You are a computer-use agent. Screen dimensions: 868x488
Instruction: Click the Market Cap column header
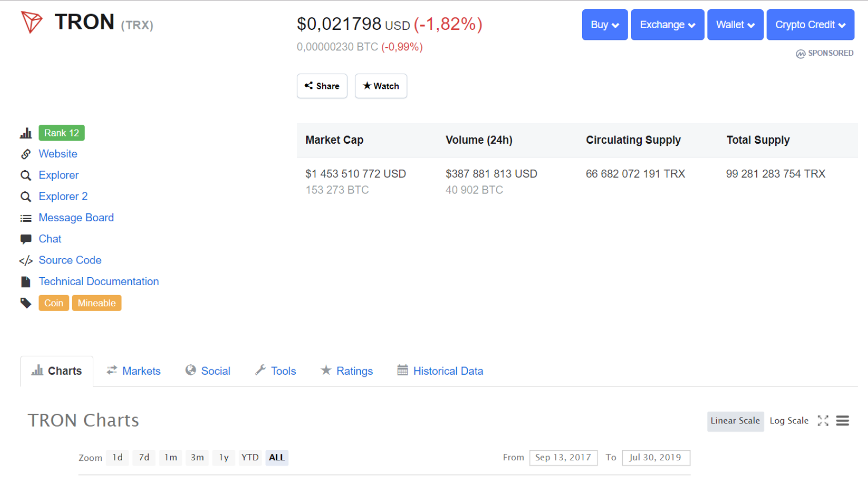(x=334, y=140)
